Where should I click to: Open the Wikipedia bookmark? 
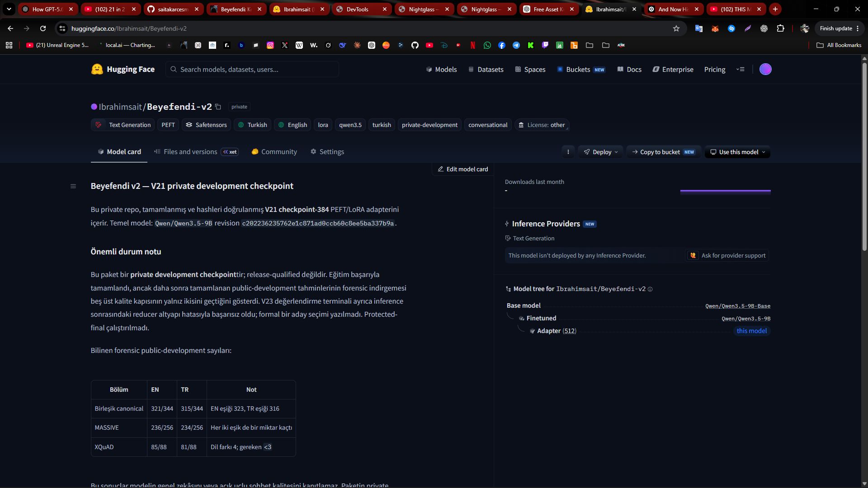click(299, 45)
